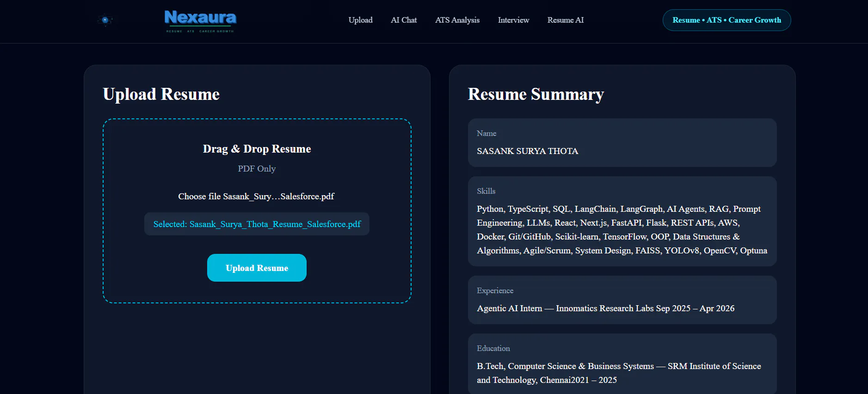This screenshot has height=394, width=868.
Task: Click the Resume • ATS • Career Growth pill
Action: pos(726,20)
